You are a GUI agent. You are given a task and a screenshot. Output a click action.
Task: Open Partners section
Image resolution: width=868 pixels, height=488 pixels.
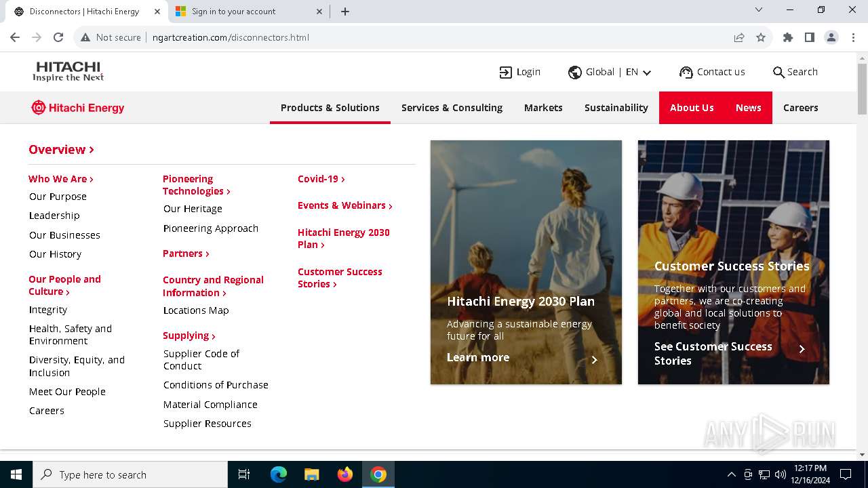tap(186, 253)
